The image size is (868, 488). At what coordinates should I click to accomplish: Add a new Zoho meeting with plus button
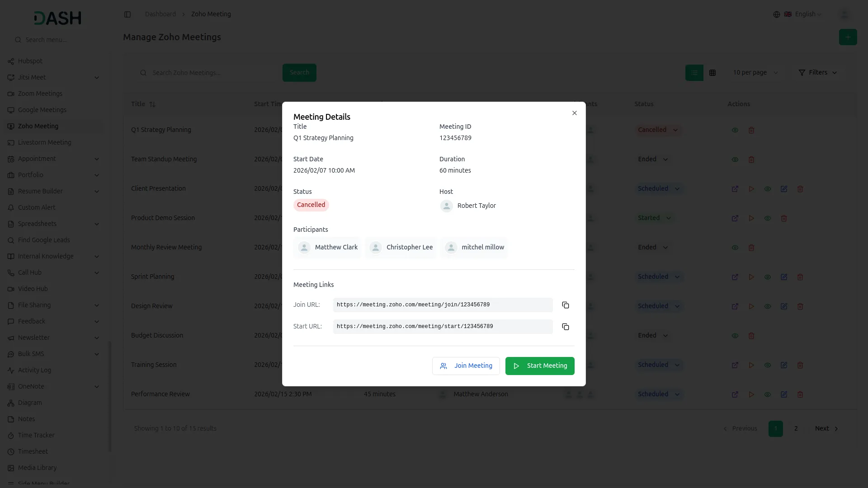pos(848,37)
